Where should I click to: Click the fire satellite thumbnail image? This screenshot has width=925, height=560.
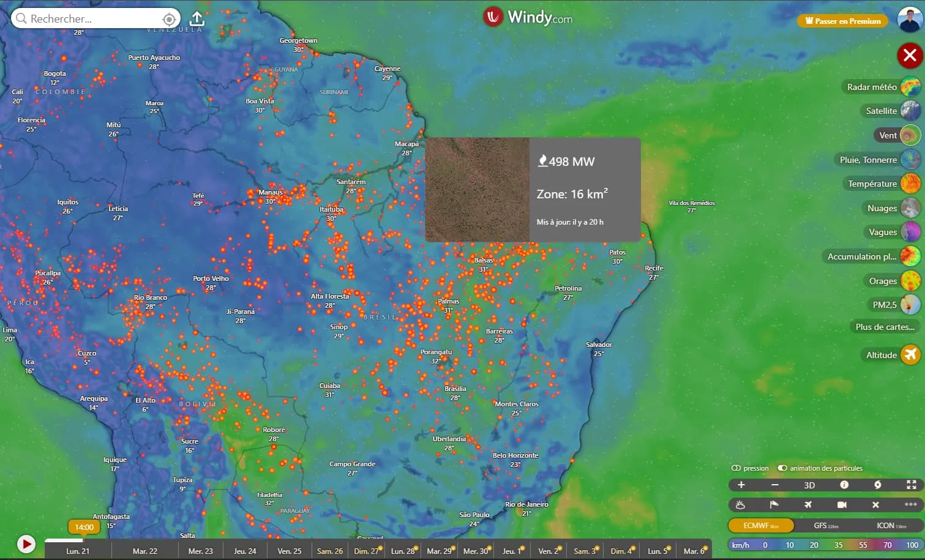[x=477, y=190]
